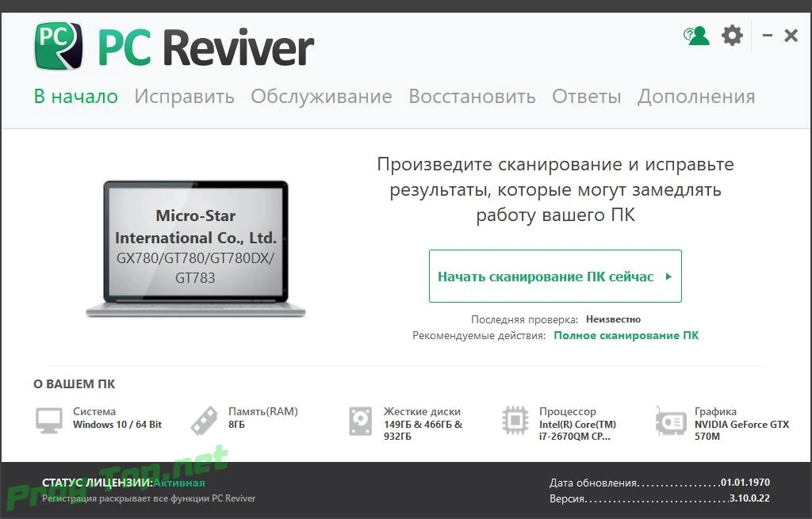This screenshot has width=812, height=519.
Task: Open the Ответы tab
Action: (586, 96)
